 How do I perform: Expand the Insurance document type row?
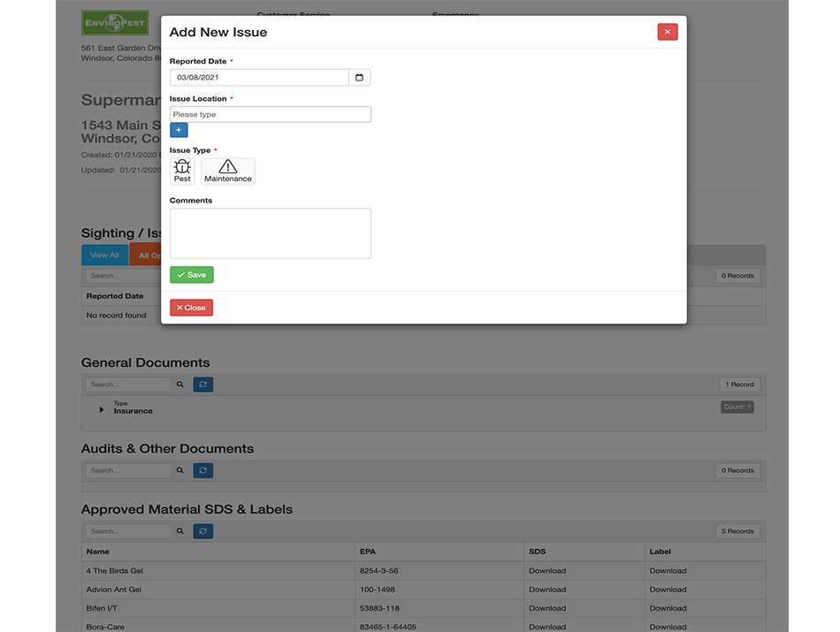[x=102, y=410]
